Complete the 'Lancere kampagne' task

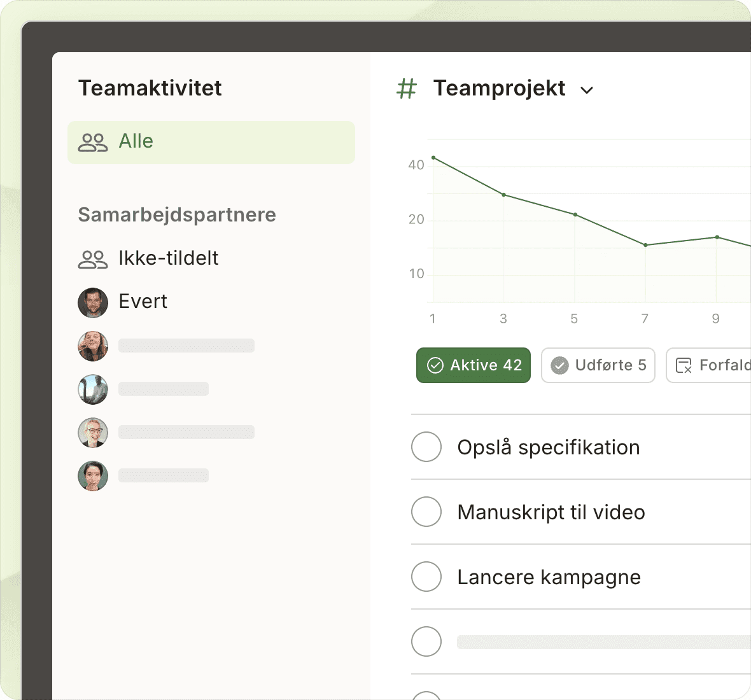(x=426, y=577)
